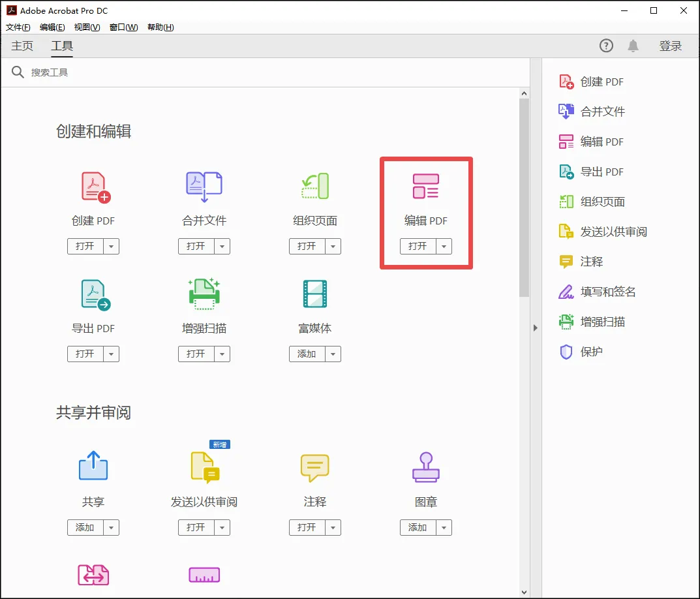This screenshot has width=700, height=599.
Task: Select 增强扫描 in the right sidebar
Action: pos(592,322)
